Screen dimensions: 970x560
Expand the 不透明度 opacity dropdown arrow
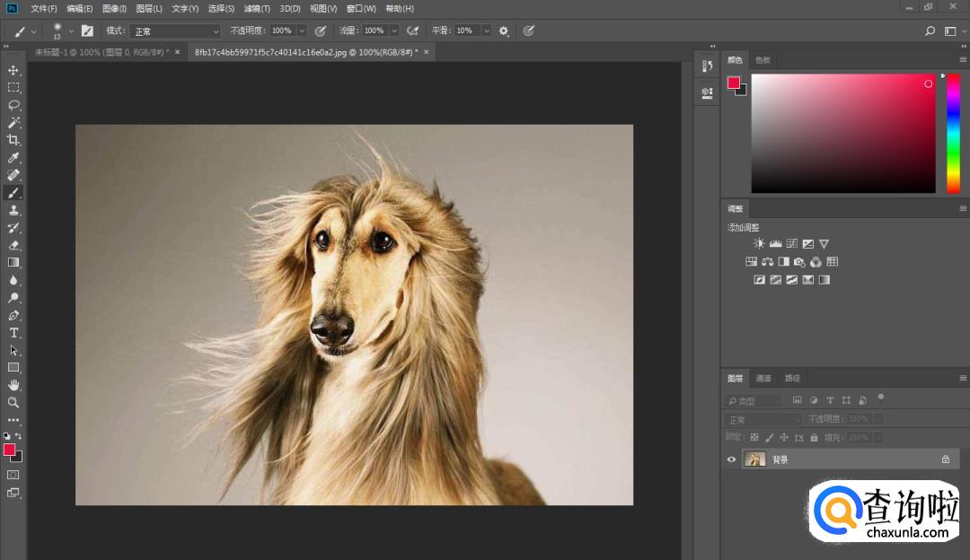click(302, 31)
